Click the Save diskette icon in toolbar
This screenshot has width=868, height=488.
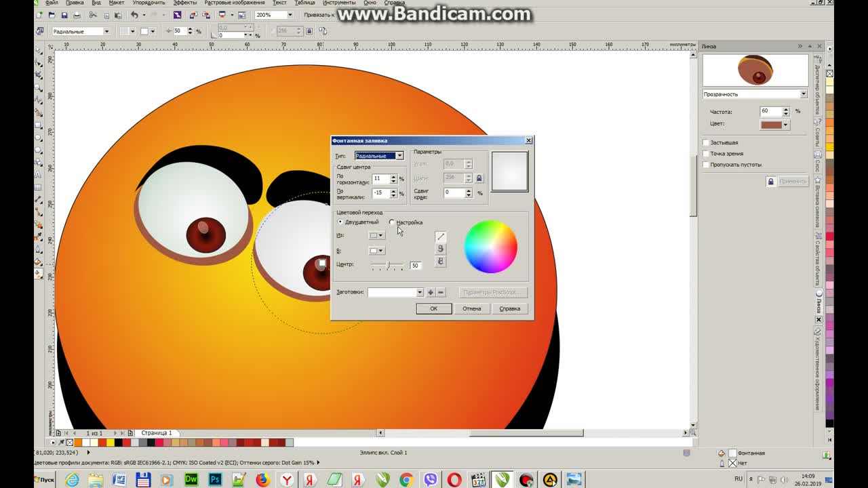pyautogui.click(x=64, y=15)
